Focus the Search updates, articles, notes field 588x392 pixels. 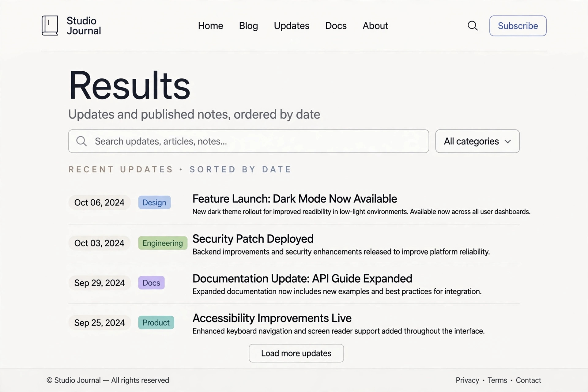click(248, 141)
